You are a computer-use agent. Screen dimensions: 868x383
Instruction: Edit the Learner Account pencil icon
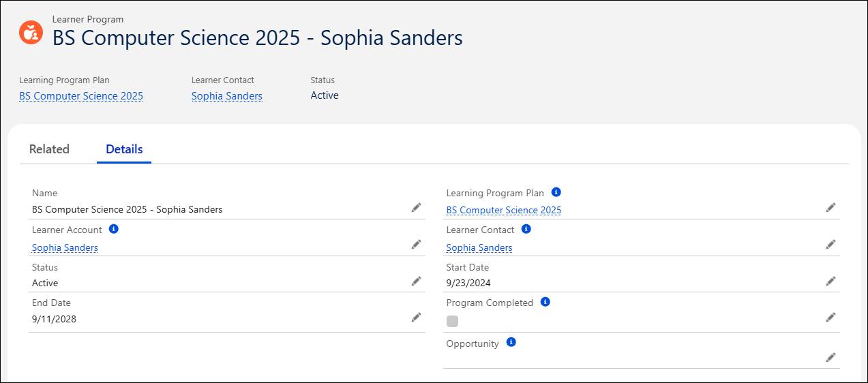coord(416,244)
